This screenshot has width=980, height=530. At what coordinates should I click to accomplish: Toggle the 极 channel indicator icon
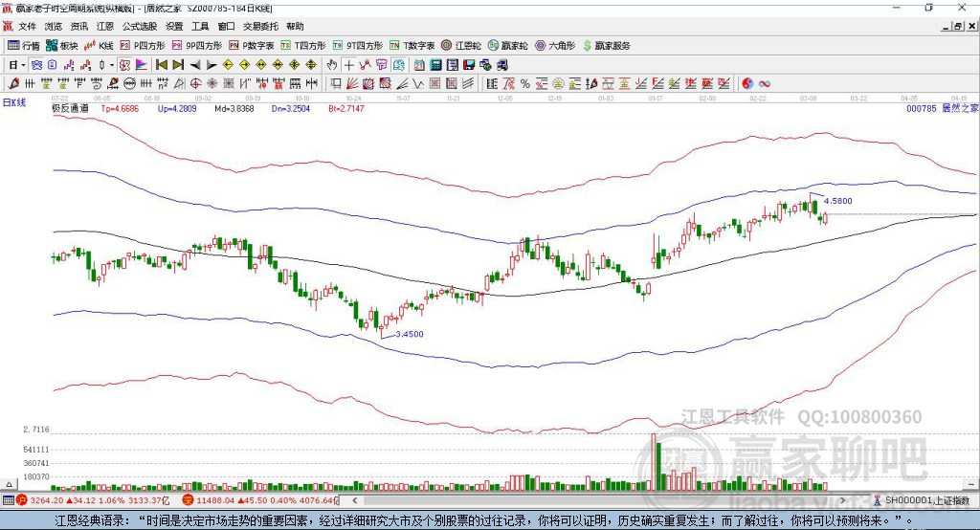(125, 65)
